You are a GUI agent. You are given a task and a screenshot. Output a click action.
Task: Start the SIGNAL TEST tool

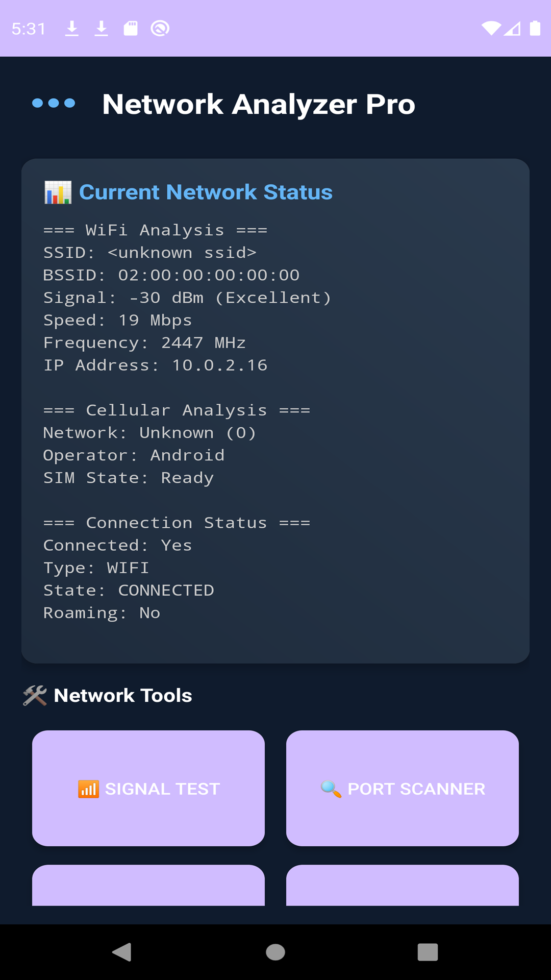[x=148, y=788]
